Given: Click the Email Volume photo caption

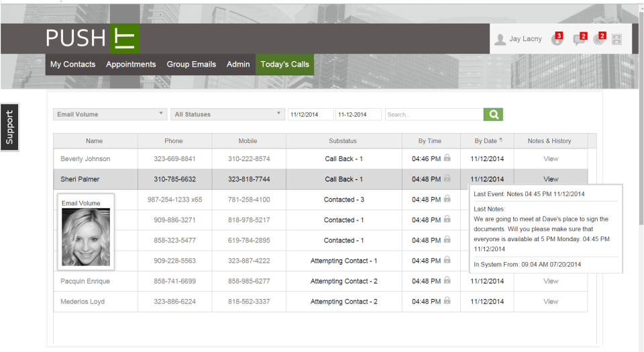Looking at the screenshot, I should [x=81, y=203].
